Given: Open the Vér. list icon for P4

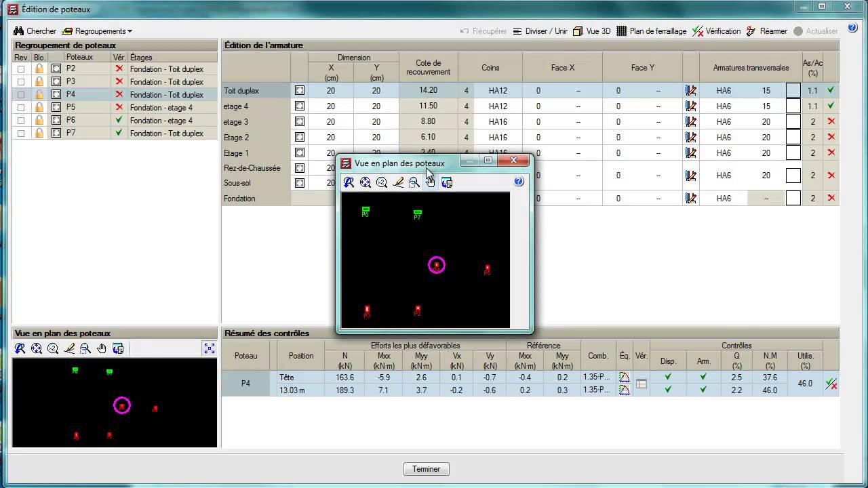Looking at the screenshot, I should (x=641, y=384).
